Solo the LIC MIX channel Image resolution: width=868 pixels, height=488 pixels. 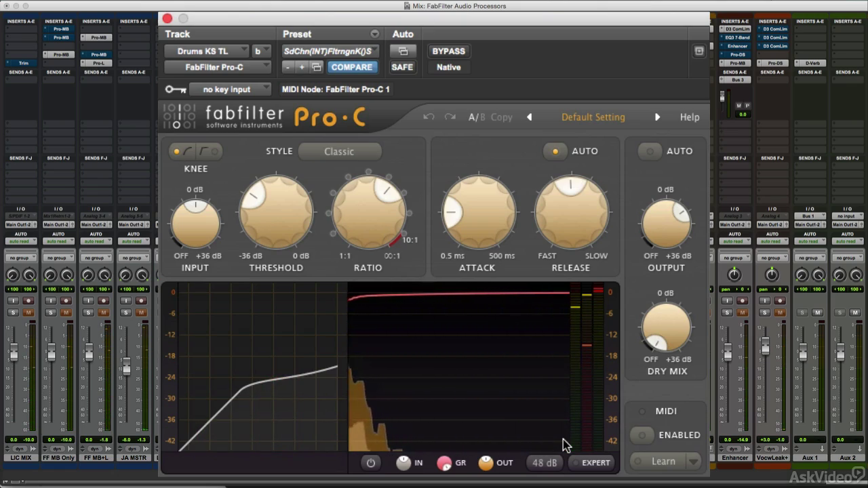(14, 312)
